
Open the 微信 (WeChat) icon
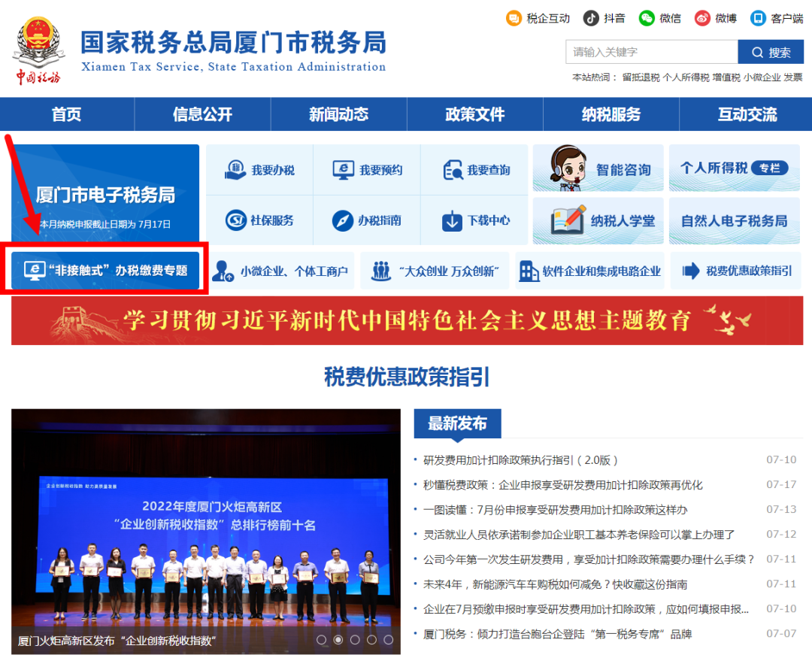(x=647, y=19)
